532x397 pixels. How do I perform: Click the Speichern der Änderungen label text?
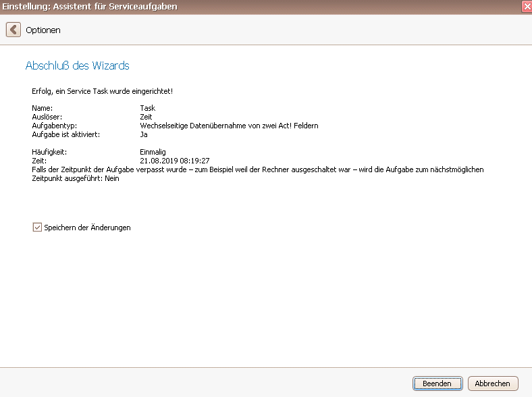click(x=87, y=228)
